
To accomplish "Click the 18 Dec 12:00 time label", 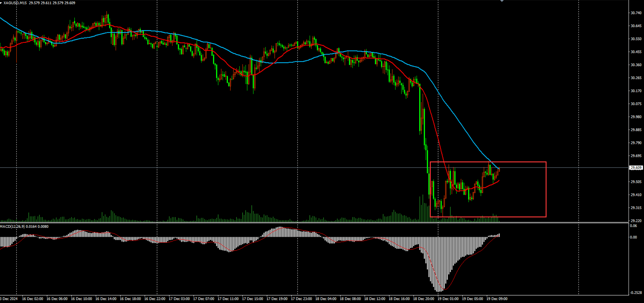I will point(375,299).
